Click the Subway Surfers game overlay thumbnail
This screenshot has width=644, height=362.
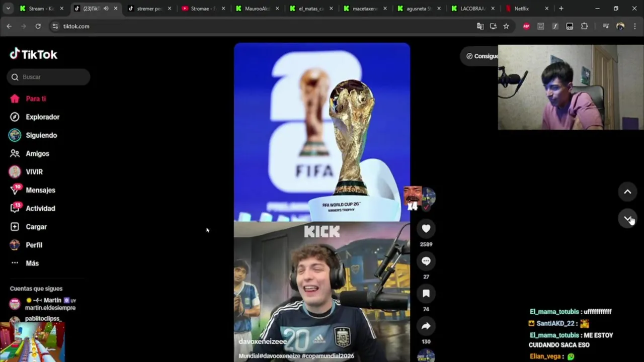(32, 342)
